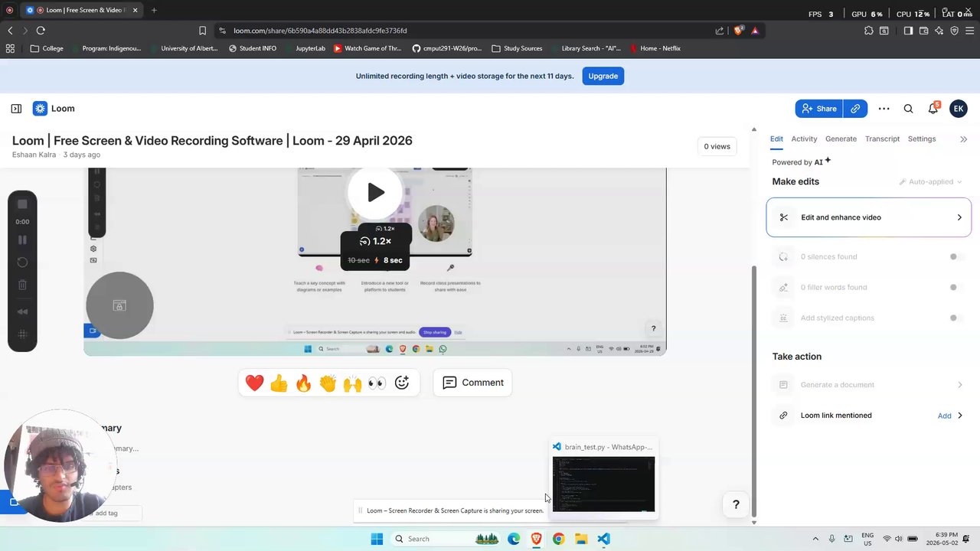Screen dimensions: 980x551
Task: Copy the video link with the link icon
Action: [x=855, y=109]
